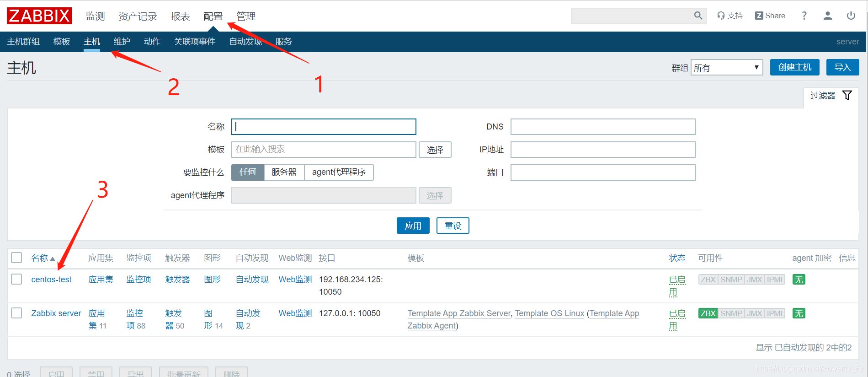Toggle 已启用 status of centos-test

pos(677,285)
